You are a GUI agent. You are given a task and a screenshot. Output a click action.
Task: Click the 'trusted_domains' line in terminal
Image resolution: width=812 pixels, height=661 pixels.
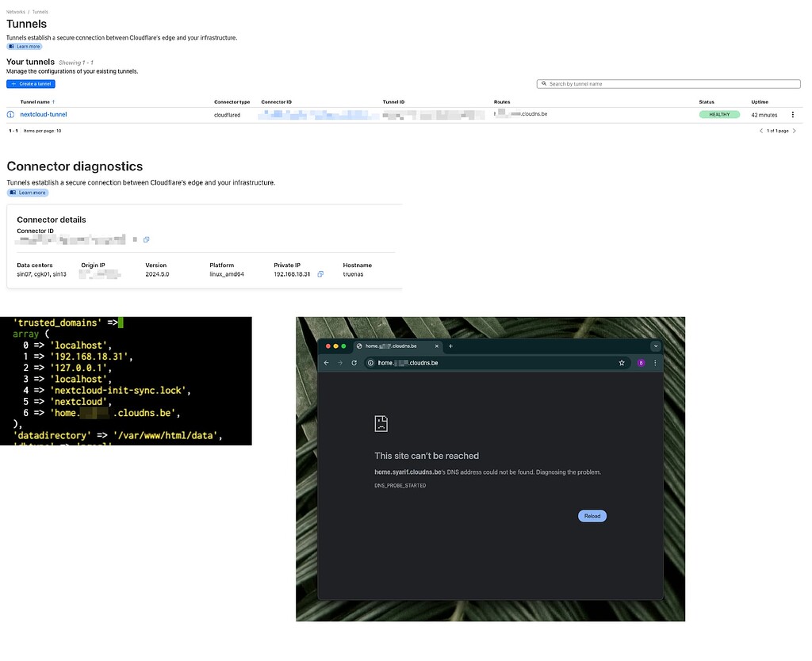click(68, 323)
